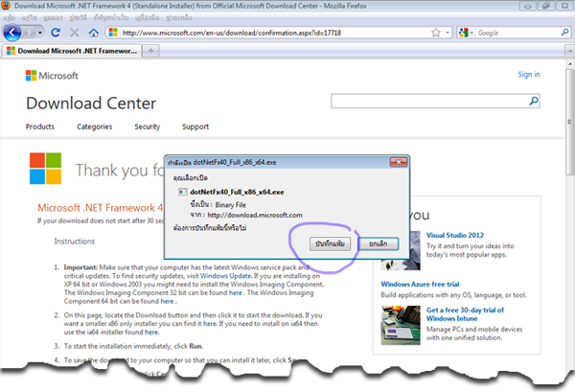Click the x86 only installer here link

(x=210, y=323)
